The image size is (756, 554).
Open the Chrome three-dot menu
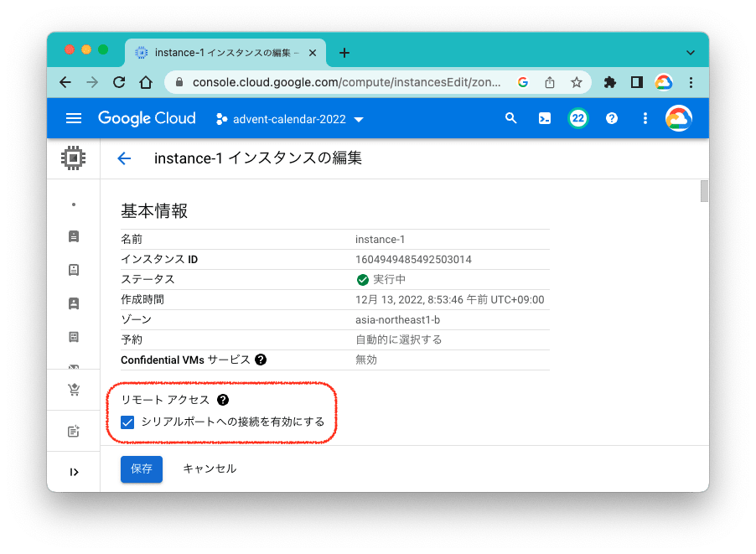click(691, 82)
